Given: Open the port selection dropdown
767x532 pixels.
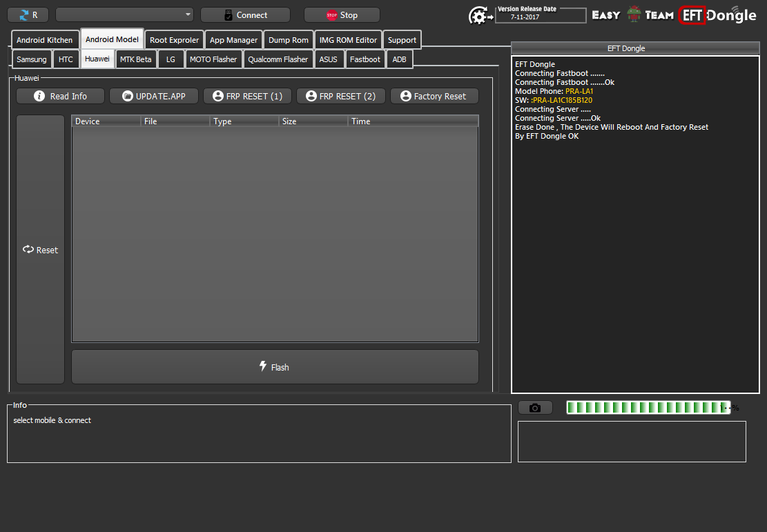Looking at the screenshot, I should coord(125,14).
